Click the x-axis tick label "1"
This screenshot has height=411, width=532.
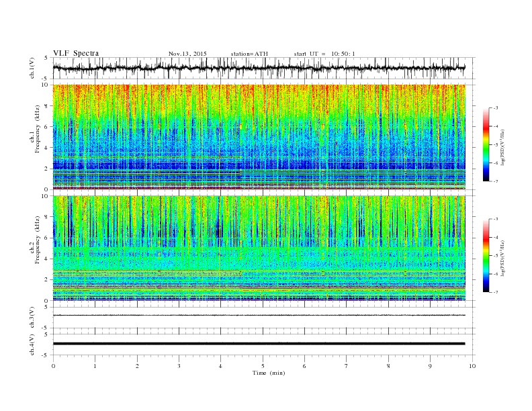point(95,366)
